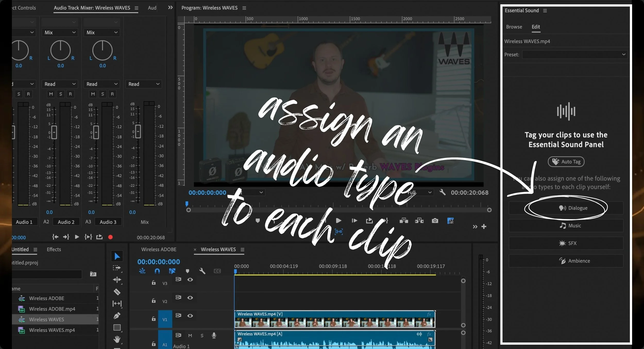The height and width of the screenshot is (349, 644).
Task: Hide the V3 track output eye
Action: tap(190, 280)
